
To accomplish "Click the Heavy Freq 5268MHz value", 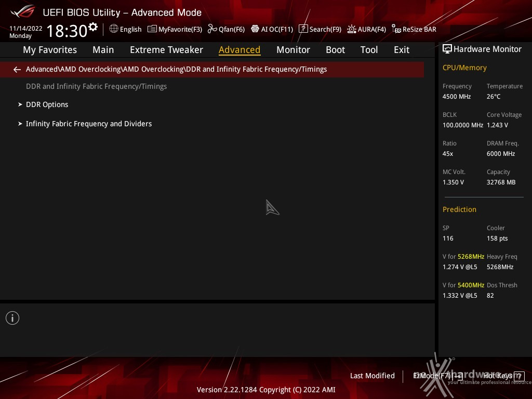I will coord(500,267).
